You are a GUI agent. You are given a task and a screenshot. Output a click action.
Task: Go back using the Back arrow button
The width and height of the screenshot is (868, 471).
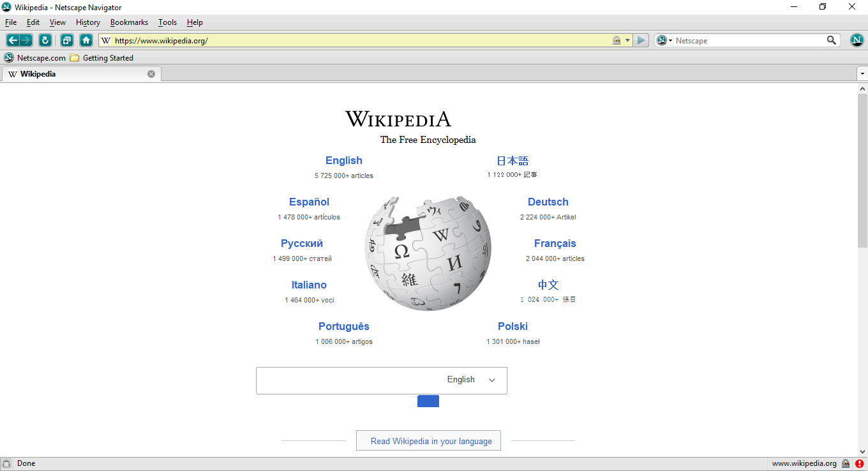[x=13, y=40]
